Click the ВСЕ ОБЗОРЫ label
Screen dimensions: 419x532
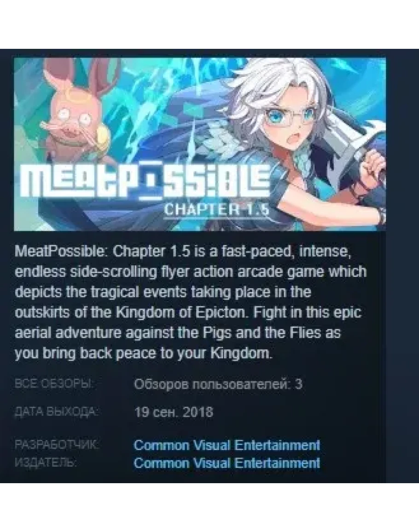pyautogui.click(x=54, y=384)
